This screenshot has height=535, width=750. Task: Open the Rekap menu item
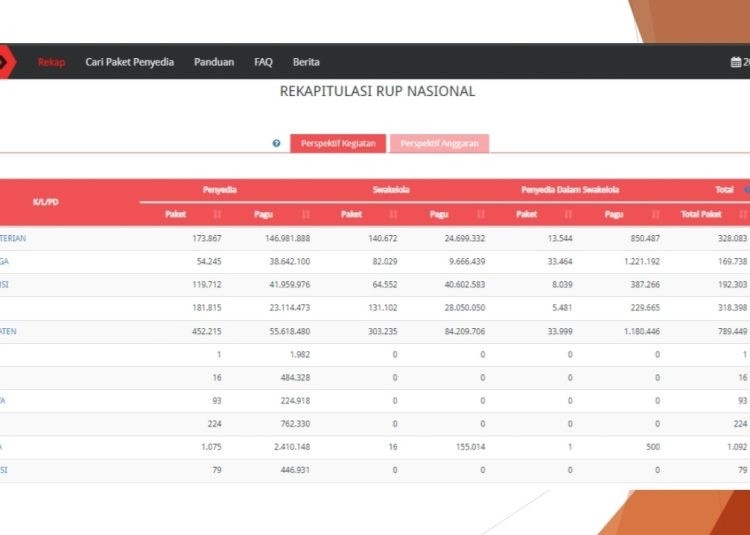click(51, 62)
